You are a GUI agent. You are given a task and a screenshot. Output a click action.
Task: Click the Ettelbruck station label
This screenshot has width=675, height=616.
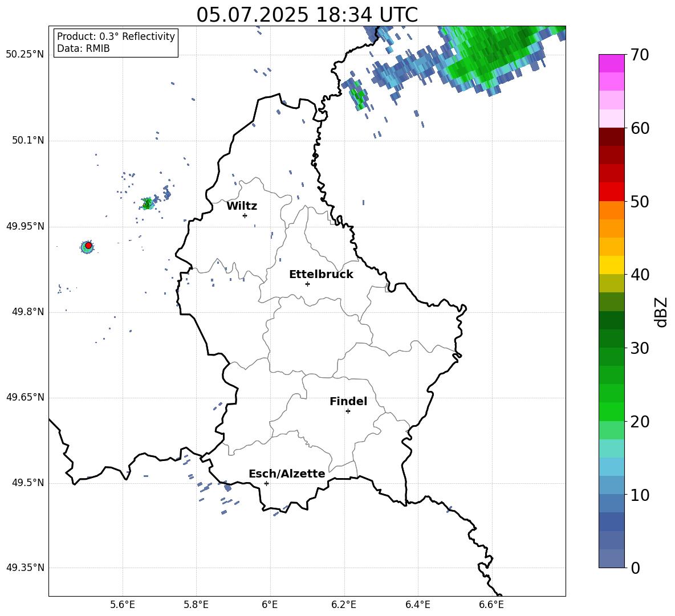321,275
